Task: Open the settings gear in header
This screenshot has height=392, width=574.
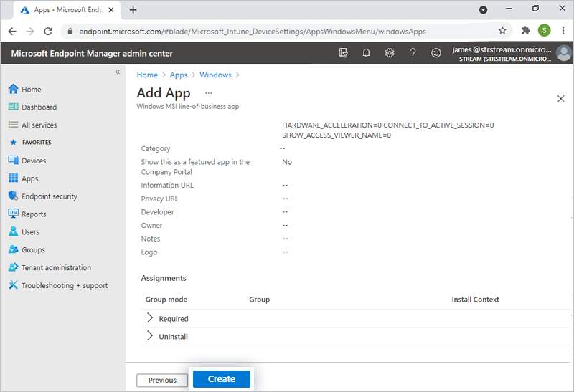Action: click(390, 53)
